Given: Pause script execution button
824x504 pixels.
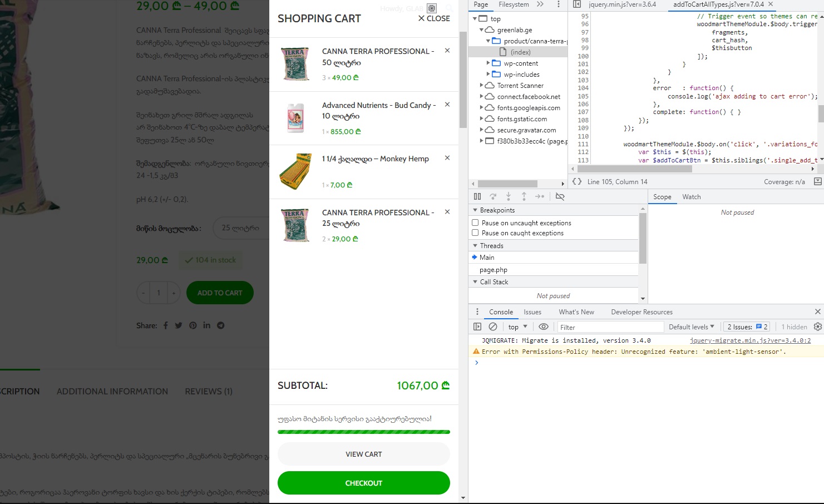Looking at the screenshot, I should coord(477,196).
